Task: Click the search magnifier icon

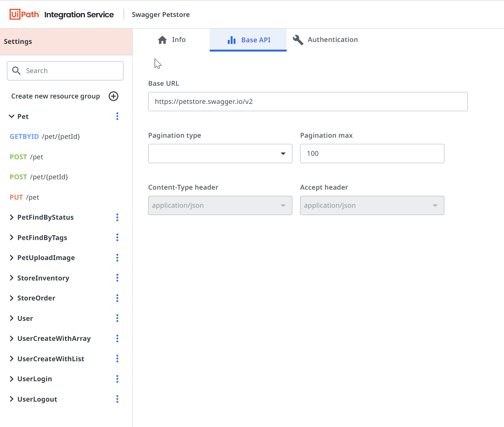Action: 17,71
